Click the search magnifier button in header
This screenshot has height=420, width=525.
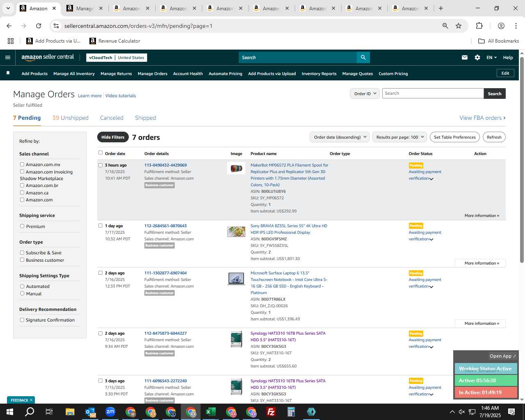click(363, 57)
